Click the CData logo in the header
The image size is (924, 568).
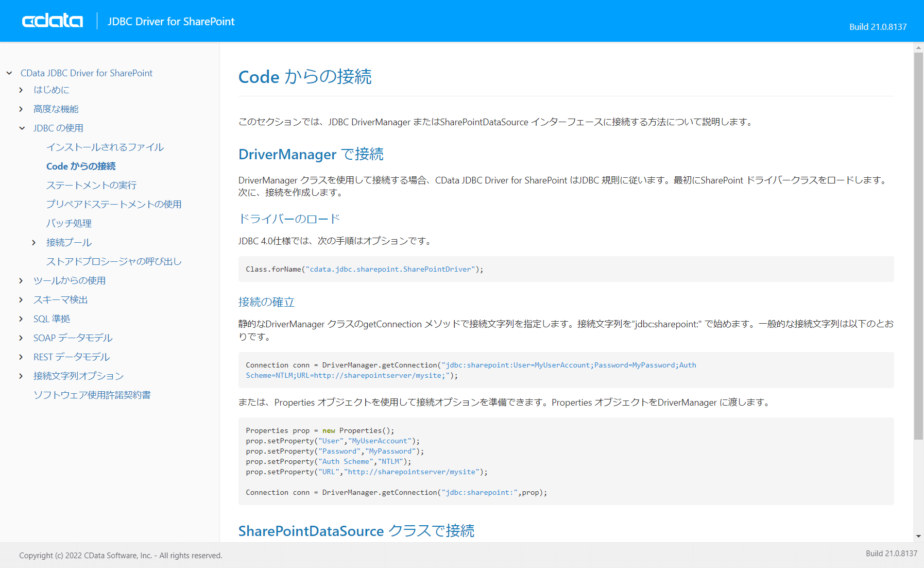52,21
